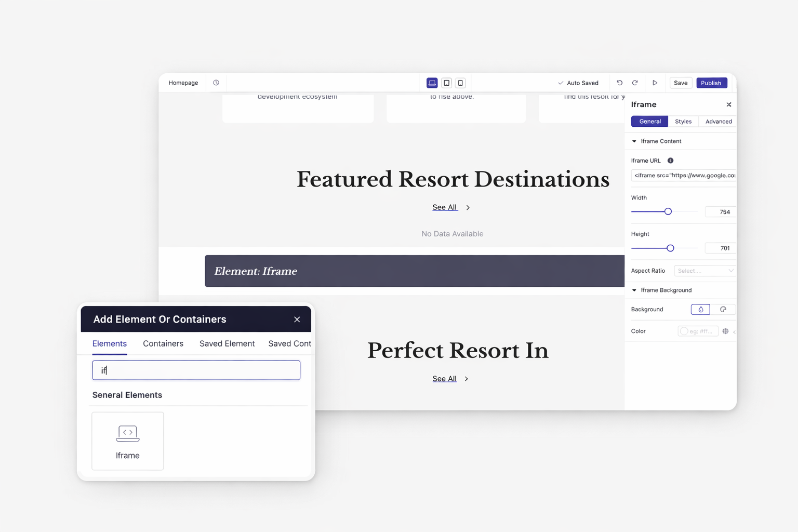The image size is (798, 532).
Task: Switch to desktop view icon
Action: (432, 83)
